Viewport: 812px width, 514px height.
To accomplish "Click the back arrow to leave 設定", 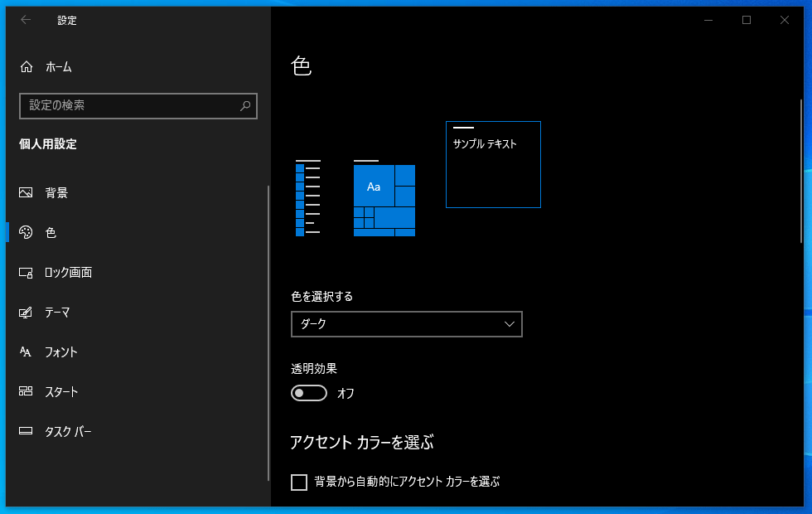I will (26, 20).
